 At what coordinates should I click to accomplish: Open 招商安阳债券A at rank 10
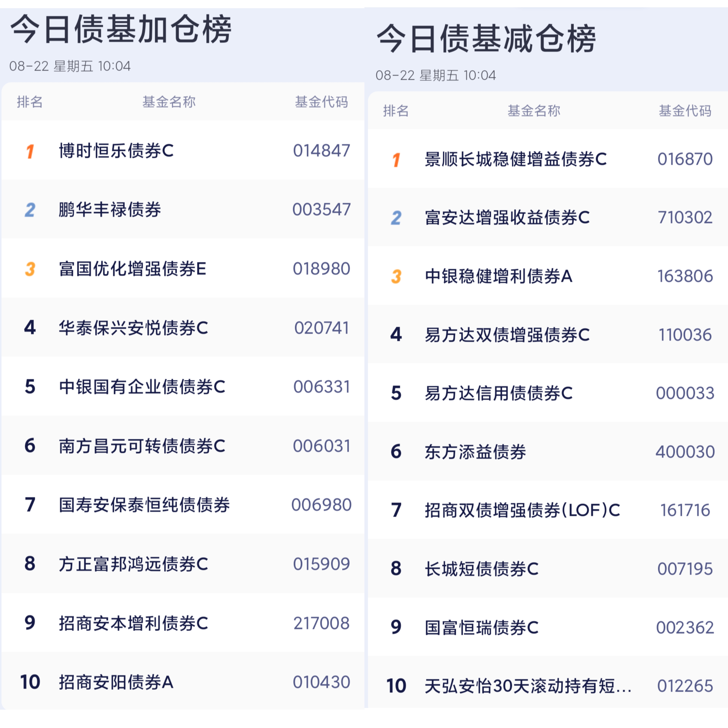point(116,682)
